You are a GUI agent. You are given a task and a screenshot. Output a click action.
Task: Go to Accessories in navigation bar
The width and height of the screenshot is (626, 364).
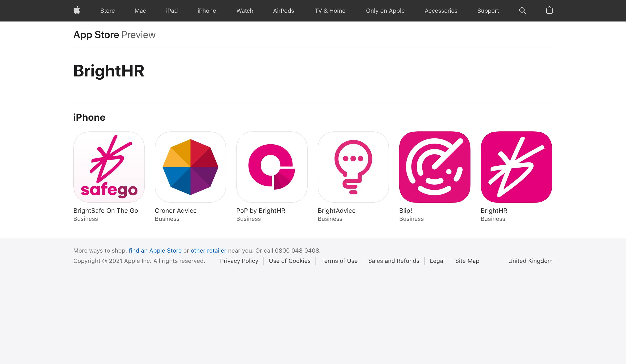tap(441, 11)
